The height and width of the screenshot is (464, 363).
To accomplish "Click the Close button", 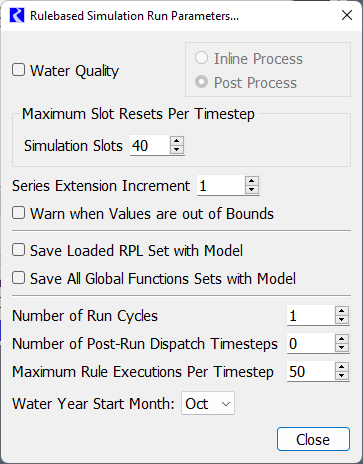I will pos(313,439).
